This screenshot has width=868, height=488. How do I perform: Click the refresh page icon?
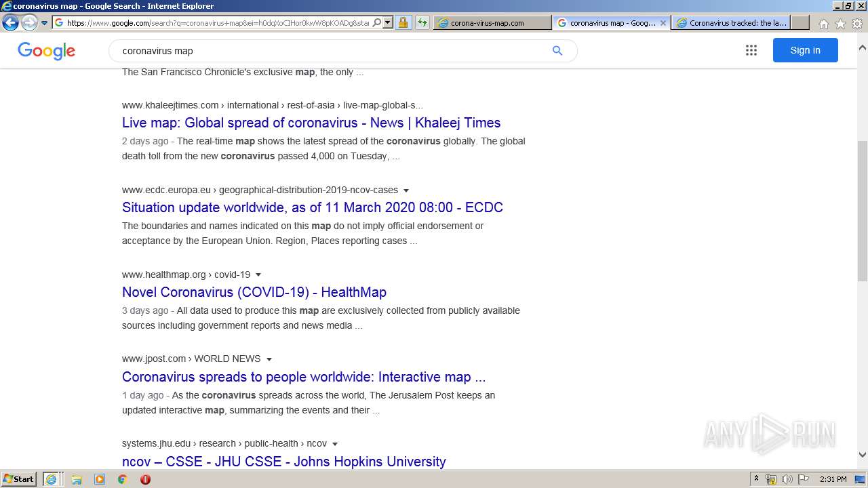422,22
